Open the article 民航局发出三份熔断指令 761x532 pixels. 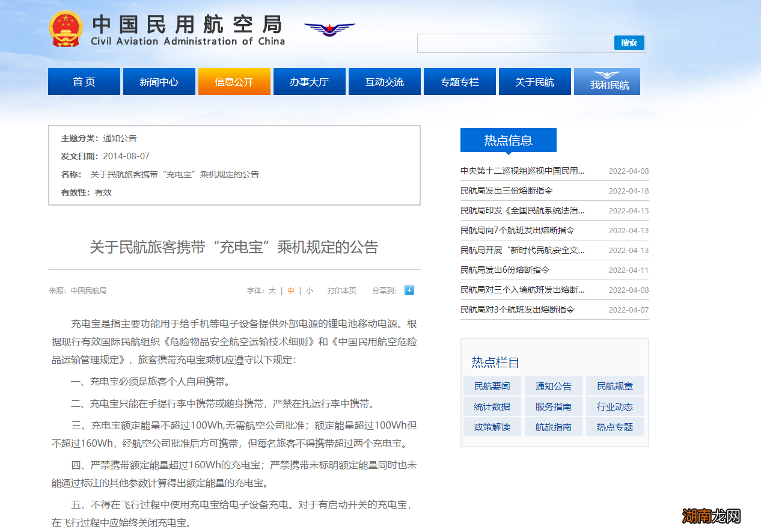[507, 191]
